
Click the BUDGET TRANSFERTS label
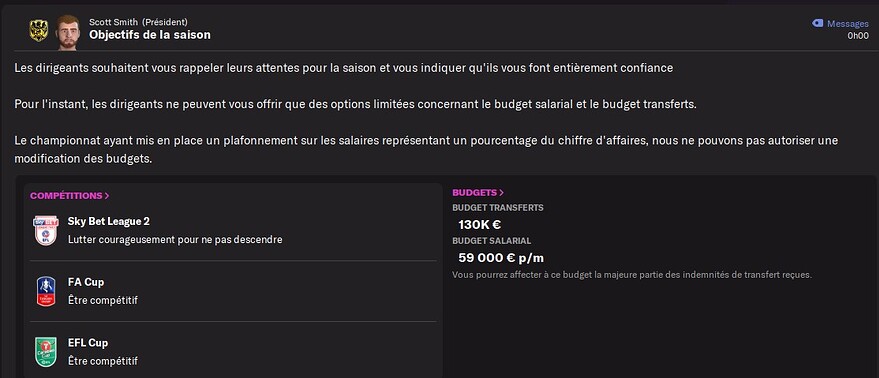(498, 208)
